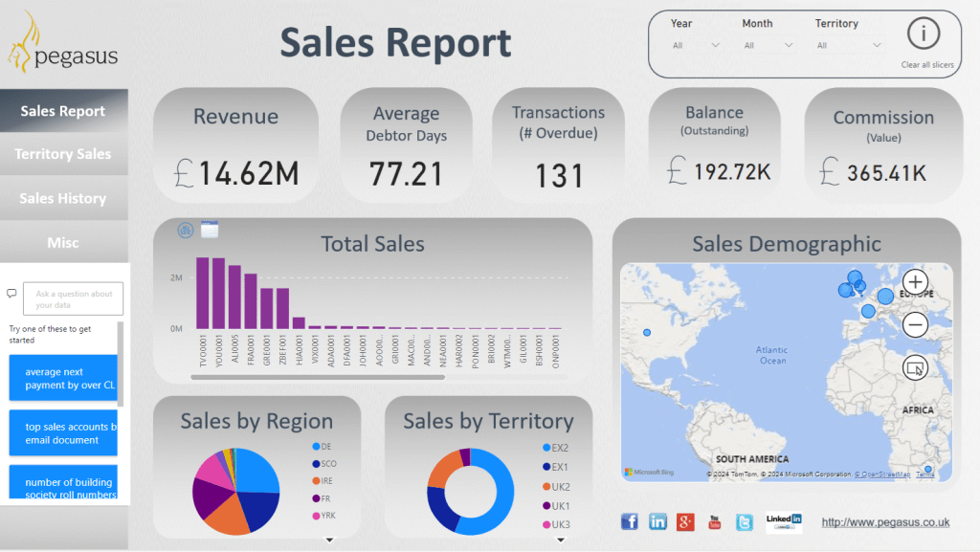980x552 pixels.
Task: Click the 'Ask a question about your data' box
Action: (74, 299)
